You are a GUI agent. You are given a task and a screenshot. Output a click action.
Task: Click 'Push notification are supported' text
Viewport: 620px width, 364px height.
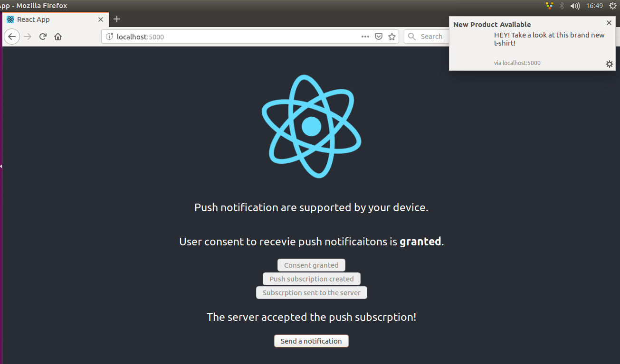tap(311, 208)
